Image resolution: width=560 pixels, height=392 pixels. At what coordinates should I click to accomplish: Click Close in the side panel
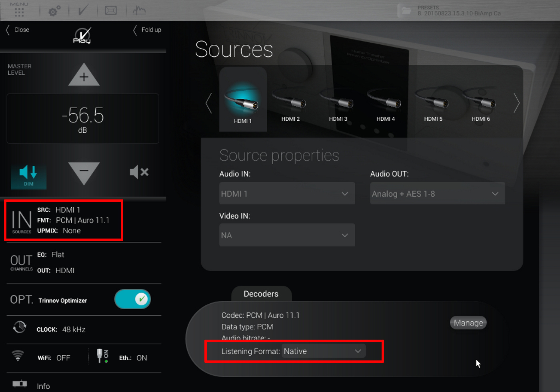click(x=18, y=30)
